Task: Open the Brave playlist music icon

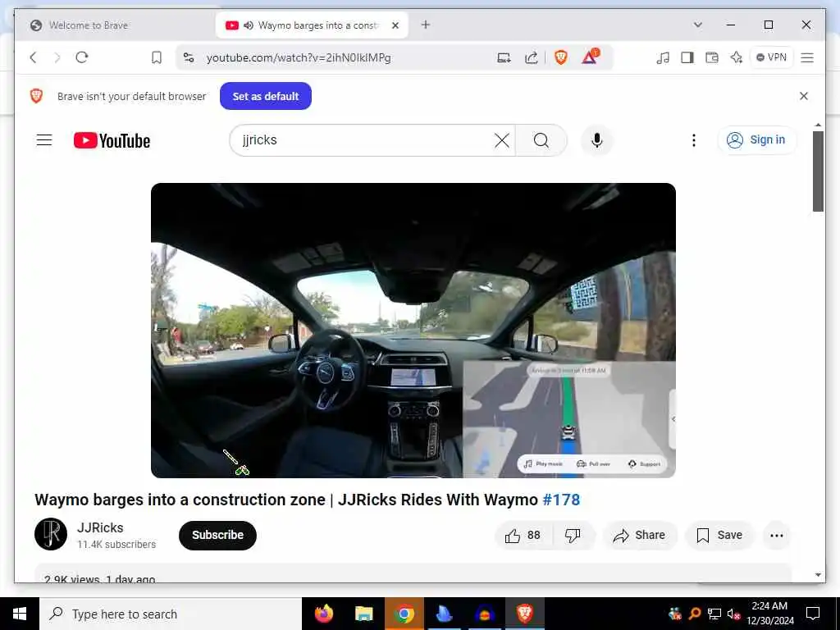Action: coord(663,57)
